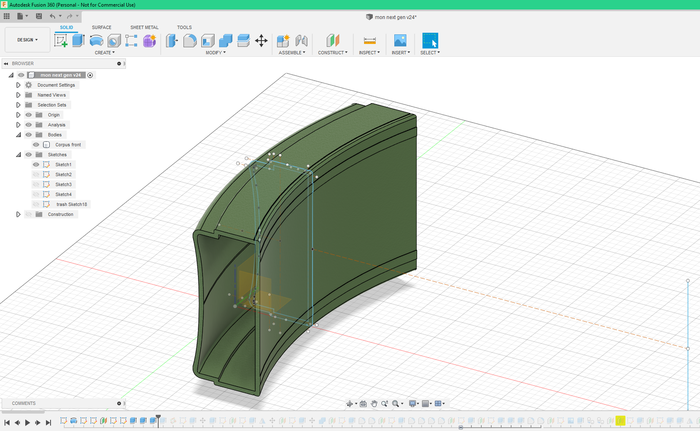This screenshot has height=431, width=700.
Task: Collapse the Sketches folder
Action: (18, 154)
